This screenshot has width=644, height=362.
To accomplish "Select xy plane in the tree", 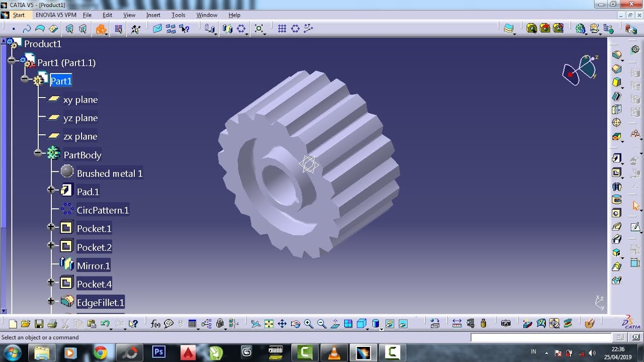I will (80, 100).
